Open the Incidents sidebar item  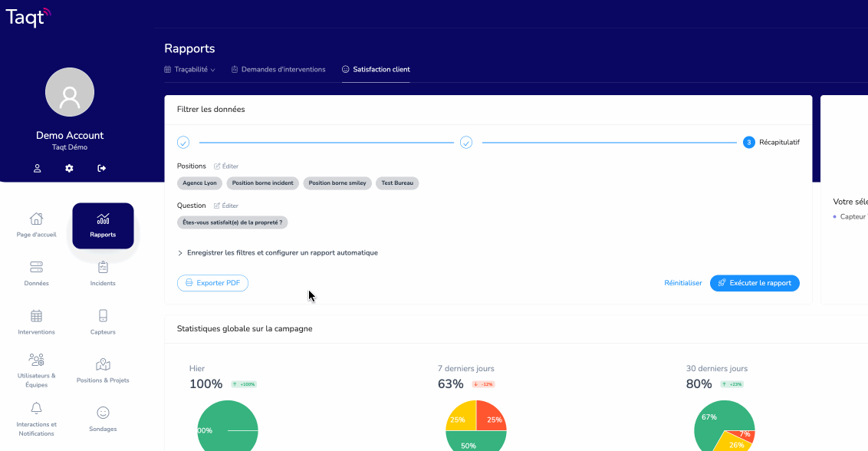(x=103, y=274)
